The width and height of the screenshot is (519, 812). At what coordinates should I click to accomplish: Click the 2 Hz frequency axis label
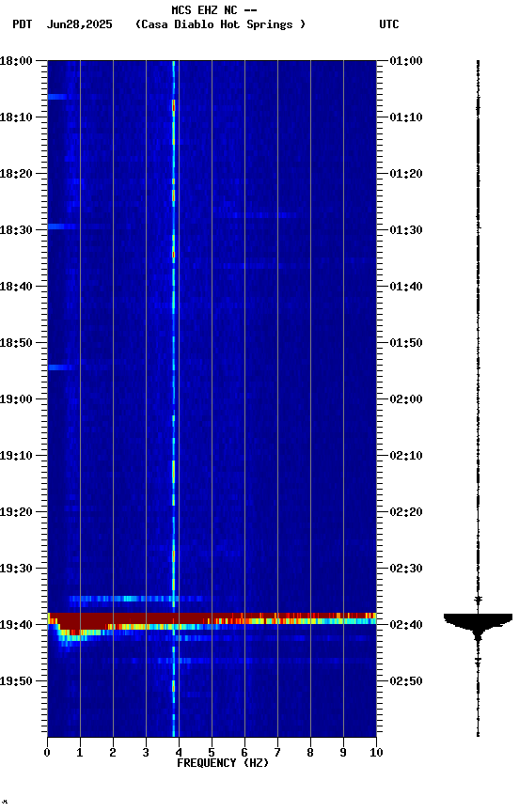pos(113,753)
